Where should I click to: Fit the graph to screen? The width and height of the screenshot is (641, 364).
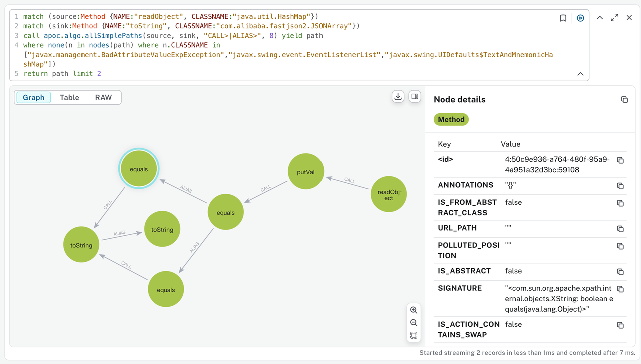pos(414,335)
